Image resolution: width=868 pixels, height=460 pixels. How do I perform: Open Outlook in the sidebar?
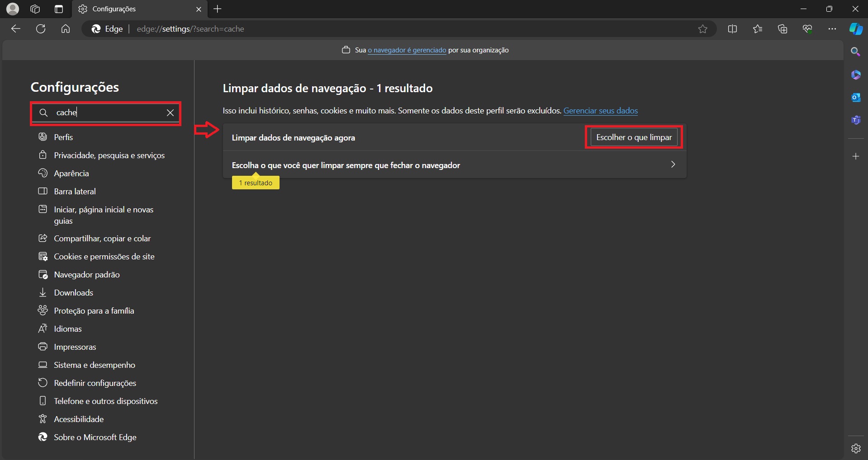[x=855, y=98]
